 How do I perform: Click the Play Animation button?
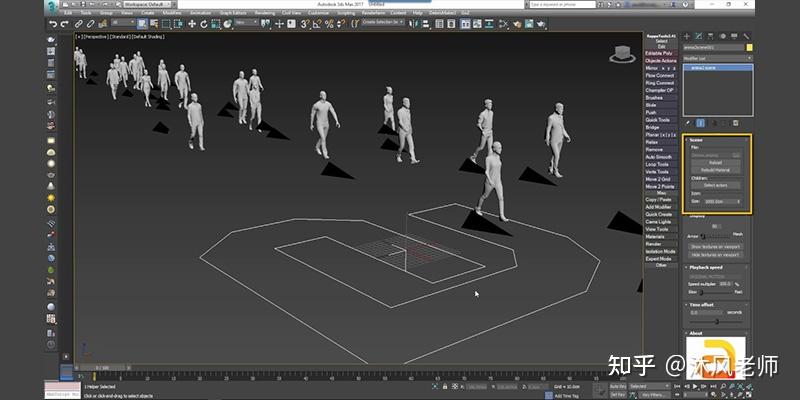[x=695, y=387]
